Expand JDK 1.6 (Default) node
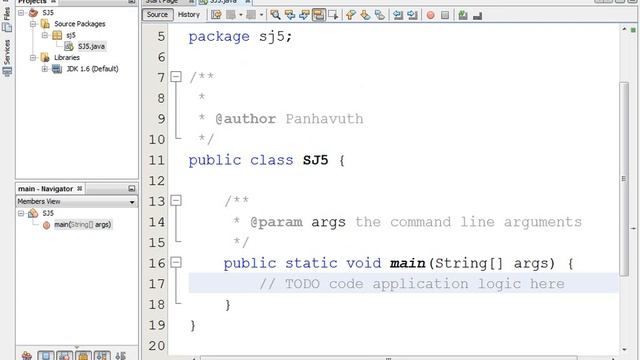640x360 pixels. [x=45, y=69]
